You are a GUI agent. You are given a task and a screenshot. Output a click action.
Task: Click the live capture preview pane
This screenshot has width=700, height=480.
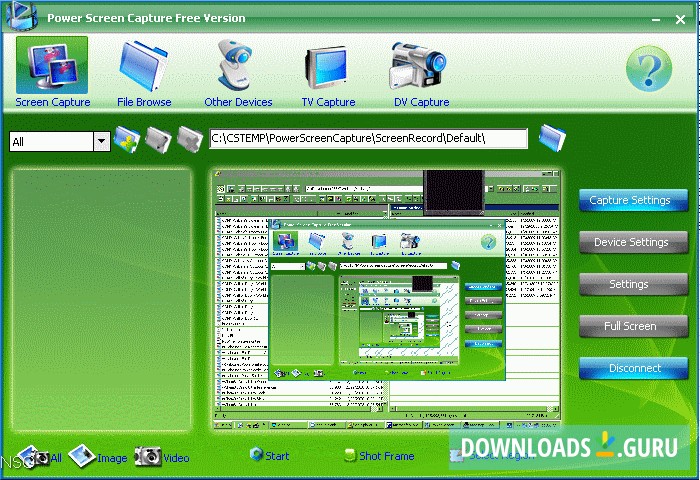coord(386,299)
